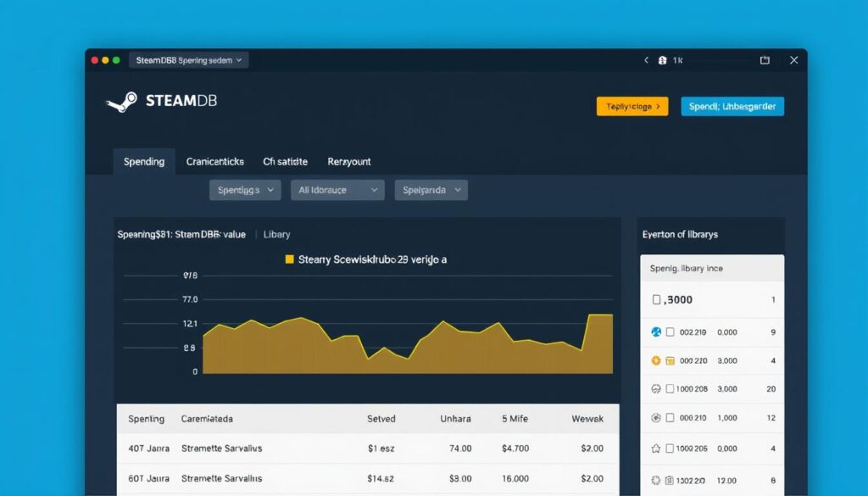Click the profile icon in the title bar
The height and width of the screenshot is (496, 868).
[663, 60]
